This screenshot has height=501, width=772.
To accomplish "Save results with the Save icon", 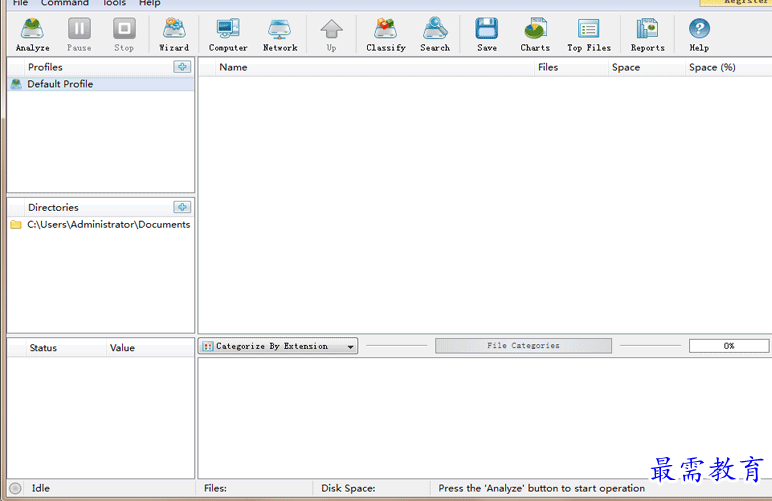I will coord(487,33).
